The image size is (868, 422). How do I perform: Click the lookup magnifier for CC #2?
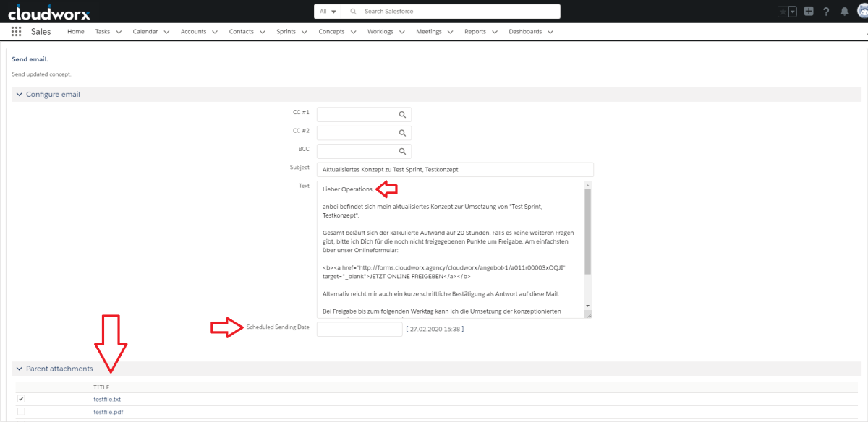[x=403, y=133]
